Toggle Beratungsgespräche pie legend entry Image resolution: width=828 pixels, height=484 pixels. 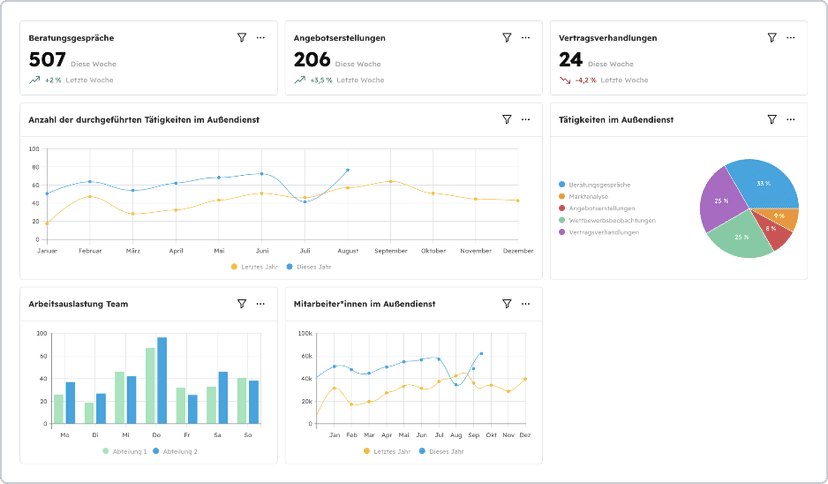tap(595, 185)
